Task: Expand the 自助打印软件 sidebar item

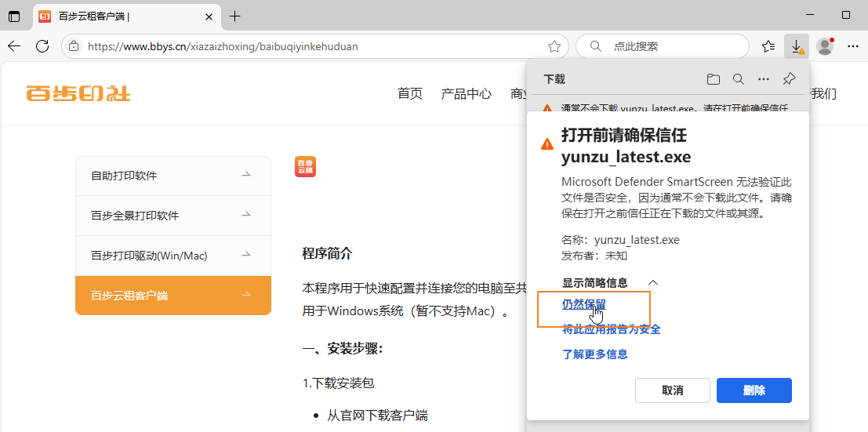Action: pyautogui.click(x=173, y=176)
